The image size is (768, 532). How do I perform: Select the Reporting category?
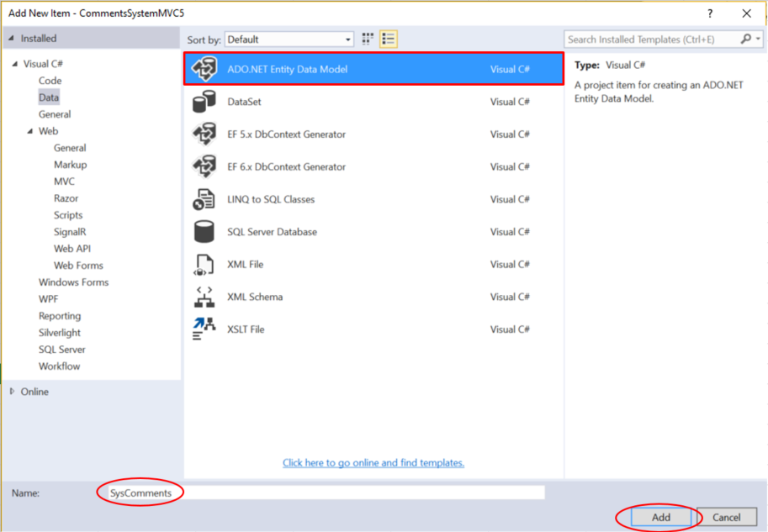tap(60, 316)
